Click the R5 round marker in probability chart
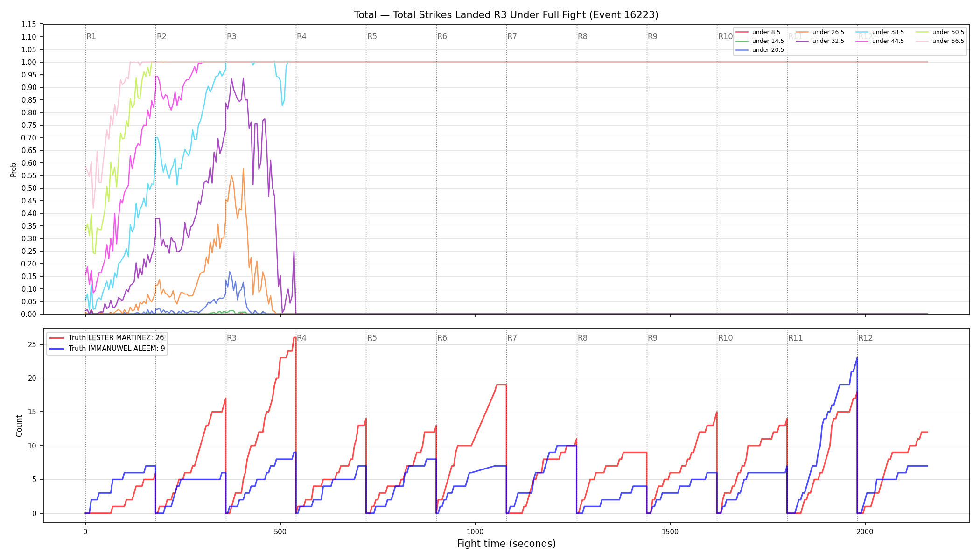 [x=372, y=36]
